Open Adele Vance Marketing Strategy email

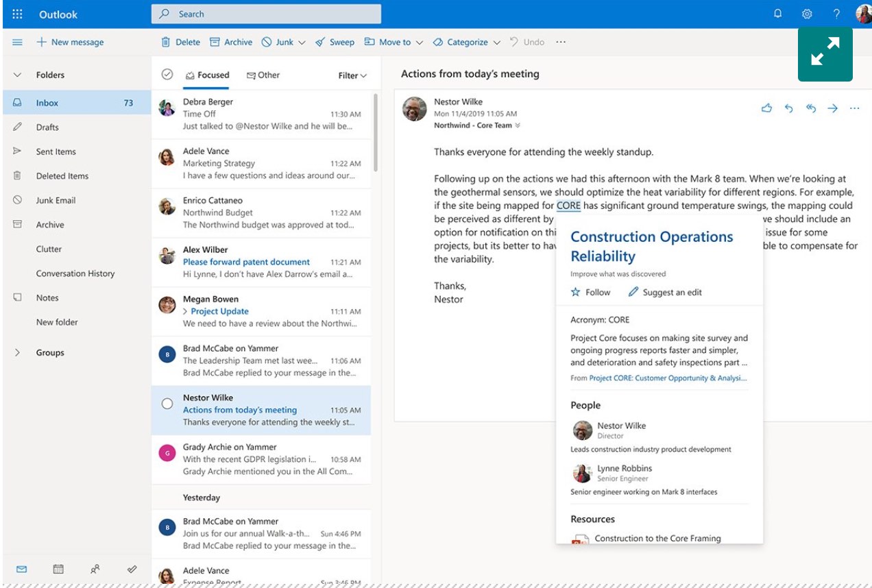261,164
